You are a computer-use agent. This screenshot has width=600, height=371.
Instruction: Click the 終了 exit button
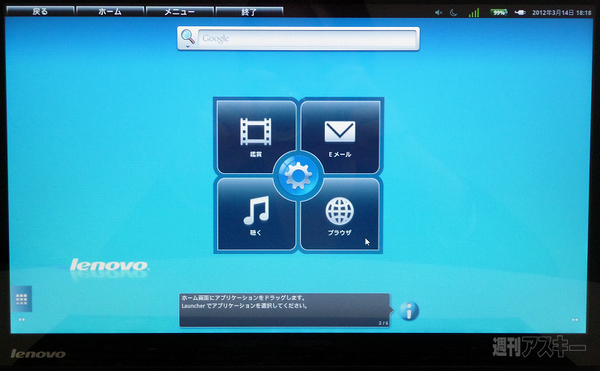pyautogui.click(x=249, y=11)
